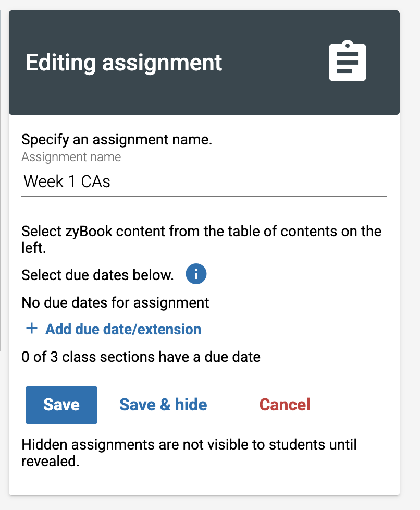Click the 'Select zyBook content' instruction text
This screenshot has height=510, width=420.
202,240
